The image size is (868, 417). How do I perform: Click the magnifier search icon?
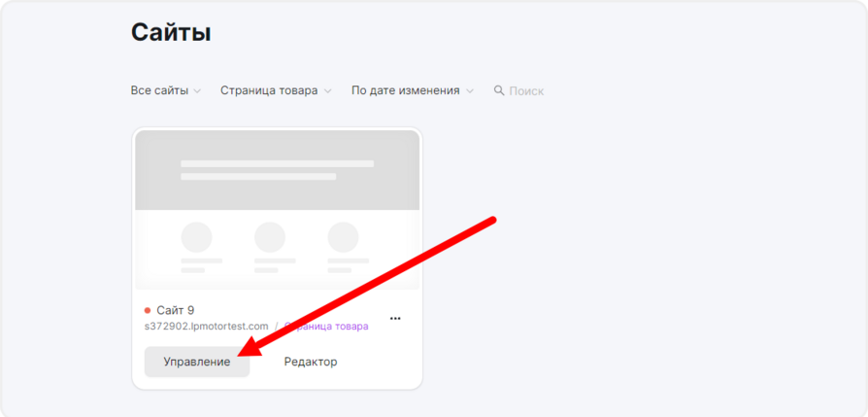pyautogui.click(x=499, y=90)
